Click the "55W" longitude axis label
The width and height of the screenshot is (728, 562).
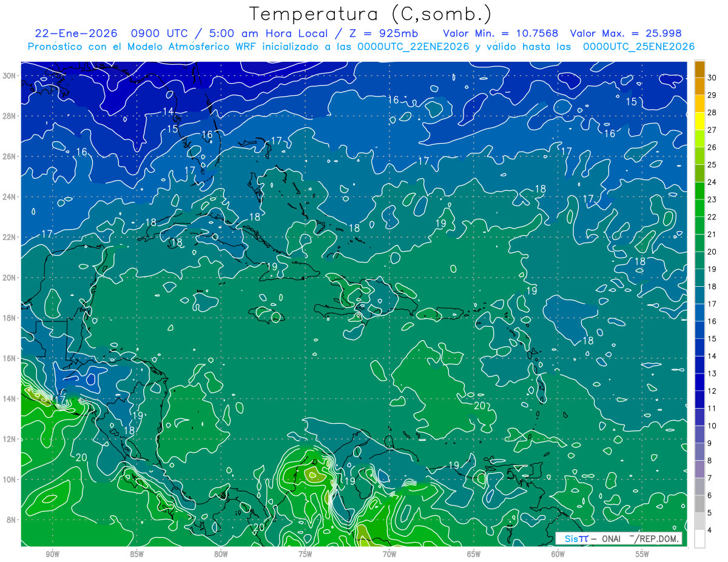[x=642, y=554]
